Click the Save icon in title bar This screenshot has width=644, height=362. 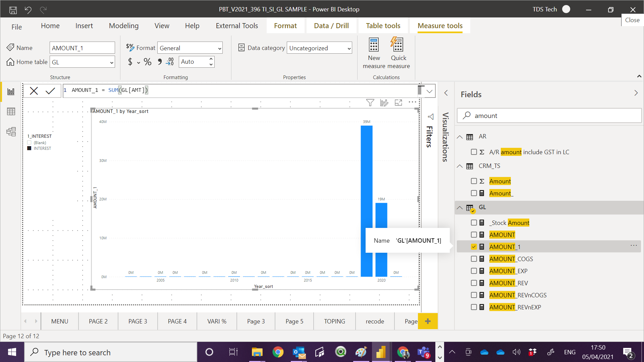[13, 10]
